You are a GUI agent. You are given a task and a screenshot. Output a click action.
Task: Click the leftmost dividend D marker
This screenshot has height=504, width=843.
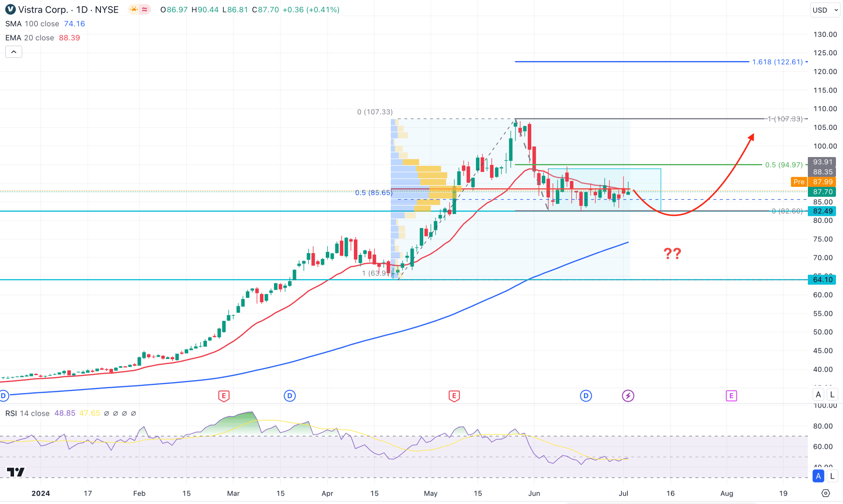click(x=4, y=396)
